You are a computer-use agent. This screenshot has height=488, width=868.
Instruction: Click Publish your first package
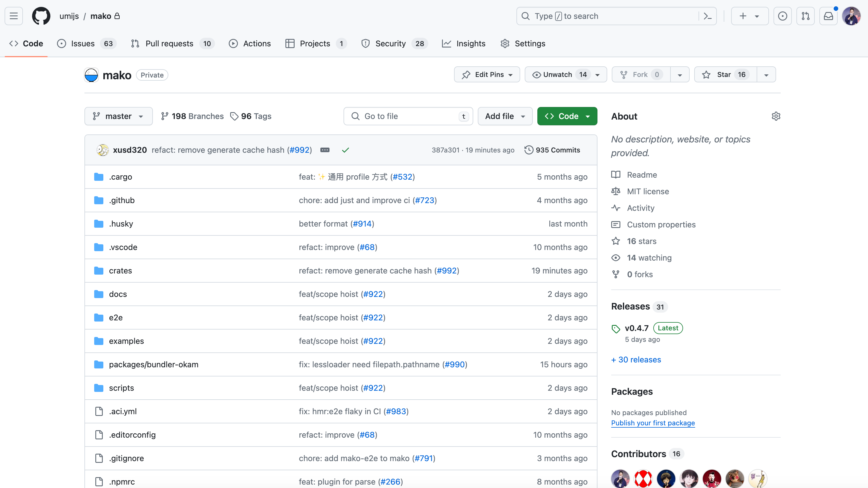pos(653,423)
